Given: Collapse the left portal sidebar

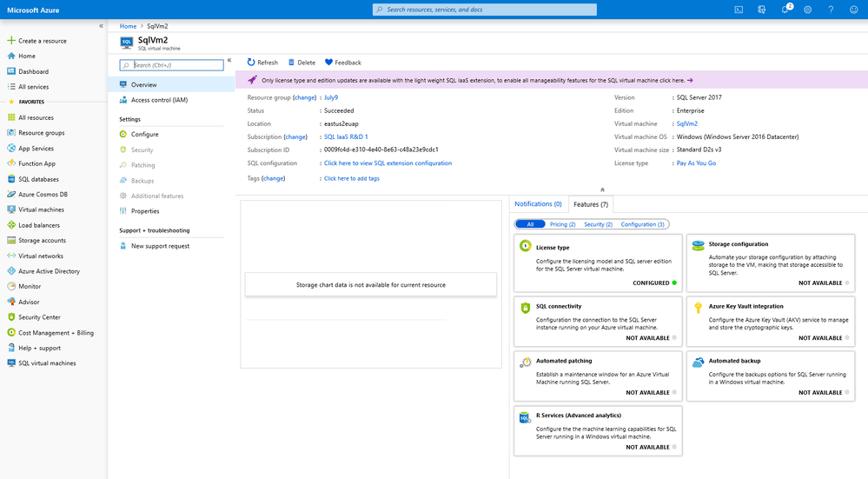Looking at the screenshot, I should tap(101, 26).
